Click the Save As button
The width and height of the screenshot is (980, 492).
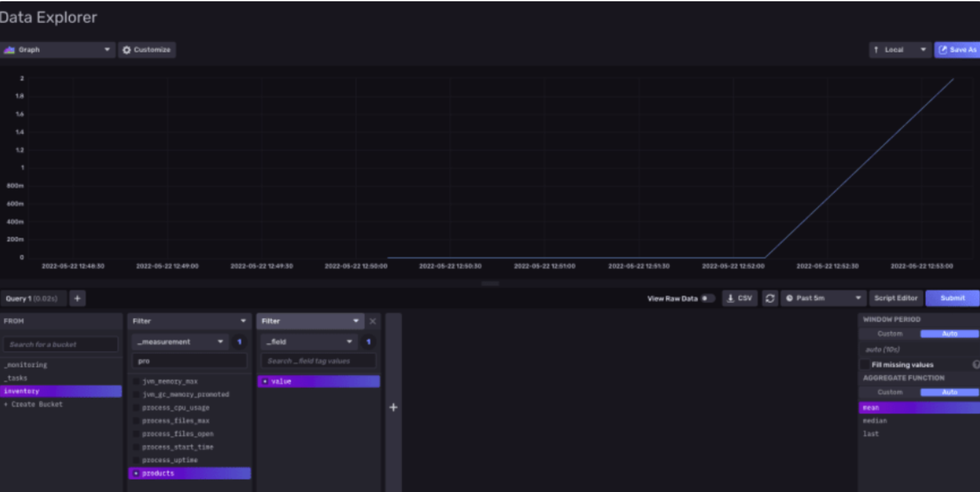click(957, 50)
